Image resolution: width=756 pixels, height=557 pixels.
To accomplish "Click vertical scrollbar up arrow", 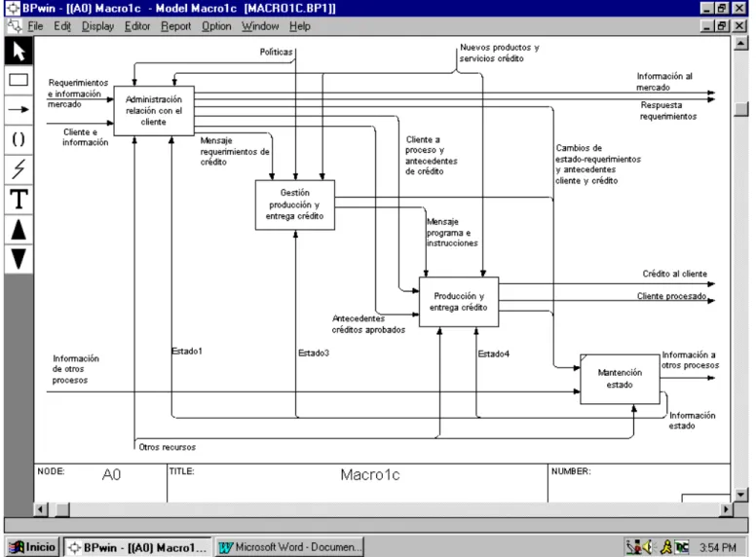I will coord(741,44).
